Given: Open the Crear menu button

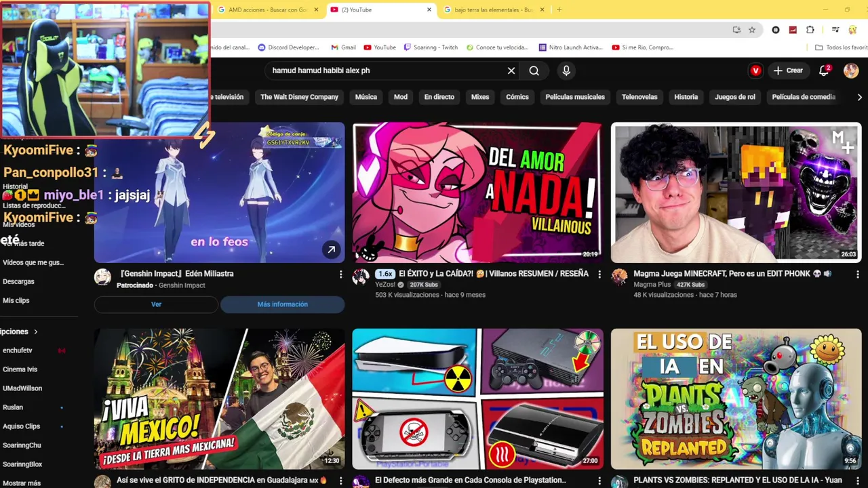Looking at the screenshot, I should point(788,70).
